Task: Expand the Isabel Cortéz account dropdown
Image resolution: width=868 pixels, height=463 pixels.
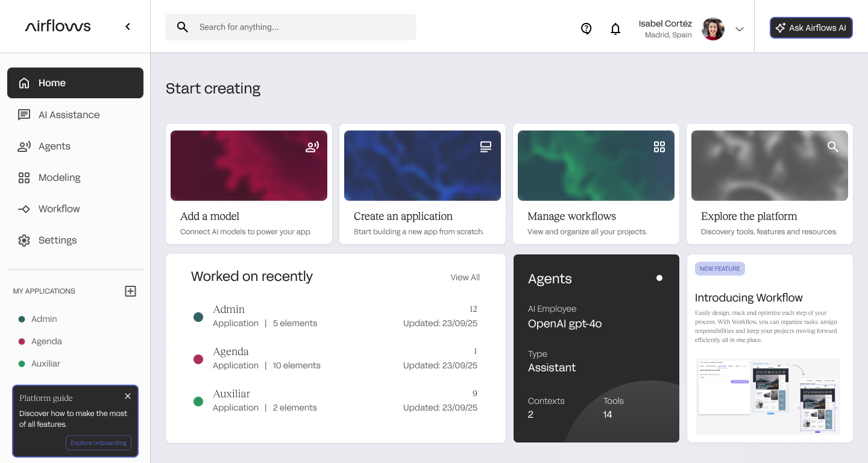Action: click(x=740, y=29)
